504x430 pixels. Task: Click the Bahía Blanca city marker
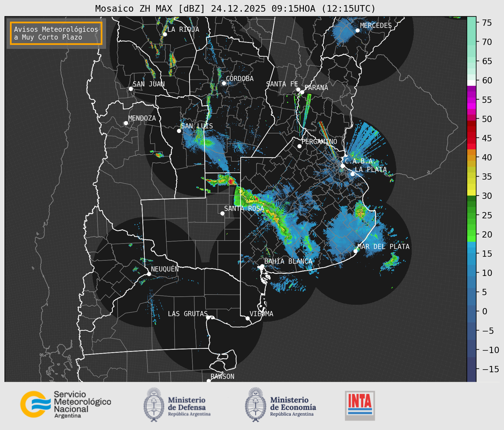click(x=262, y=266)
